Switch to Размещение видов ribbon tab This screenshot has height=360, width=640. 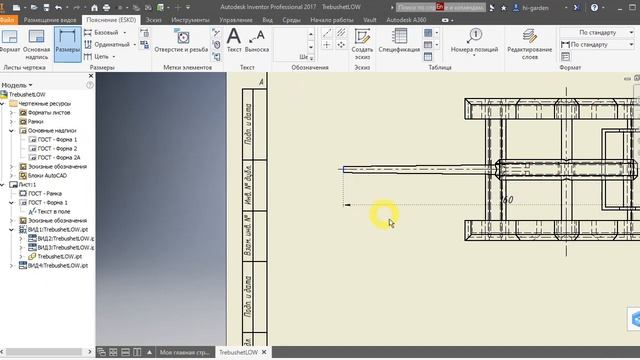point(50,20)
